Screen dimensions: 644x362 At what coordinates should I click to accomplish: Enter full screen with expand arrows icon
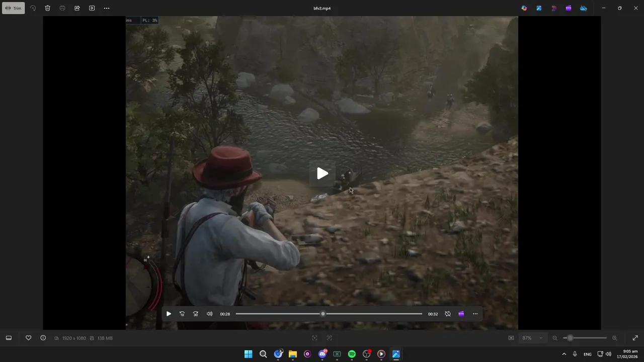pos(635,338)
